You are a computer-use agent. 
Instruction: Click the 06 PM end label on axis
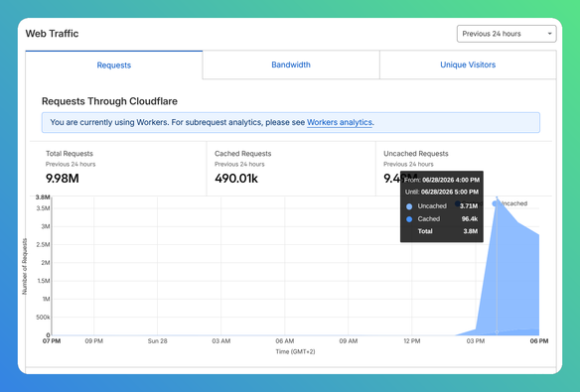pos(539,341)
